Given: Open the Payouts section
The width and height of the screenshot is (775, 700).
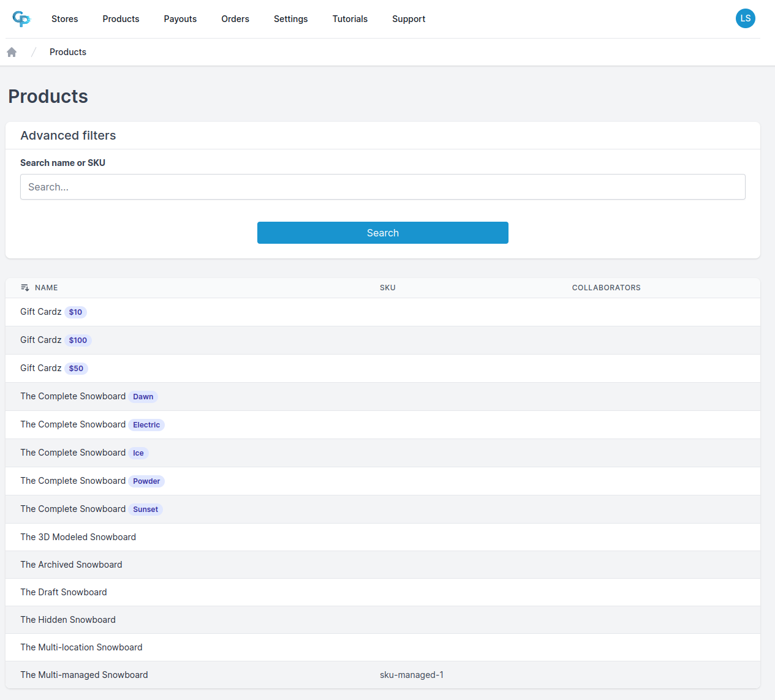Looking at the screenshot, I should (x=180, y=19).
